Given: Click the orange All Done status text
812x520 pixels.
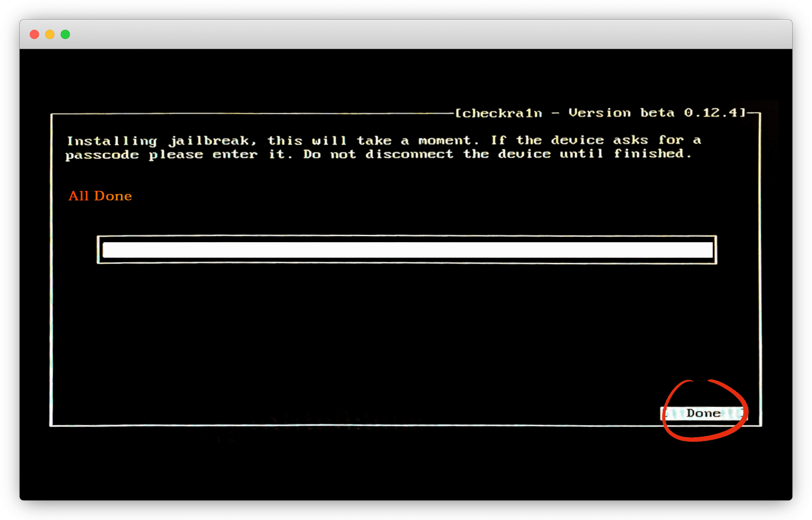Looking at the screenshot, I should pyautogui.click(x=100, y=196).
